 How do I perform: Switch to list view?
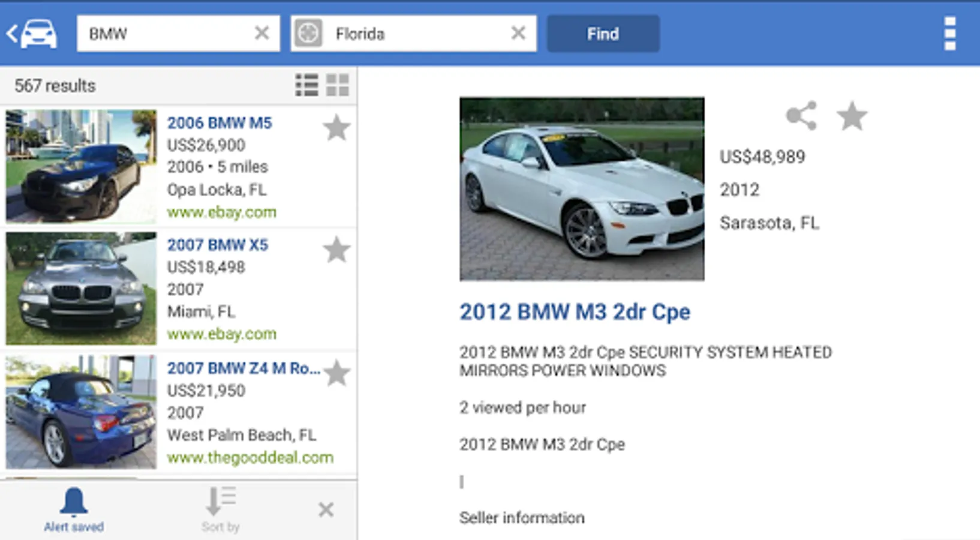[307, 85]
